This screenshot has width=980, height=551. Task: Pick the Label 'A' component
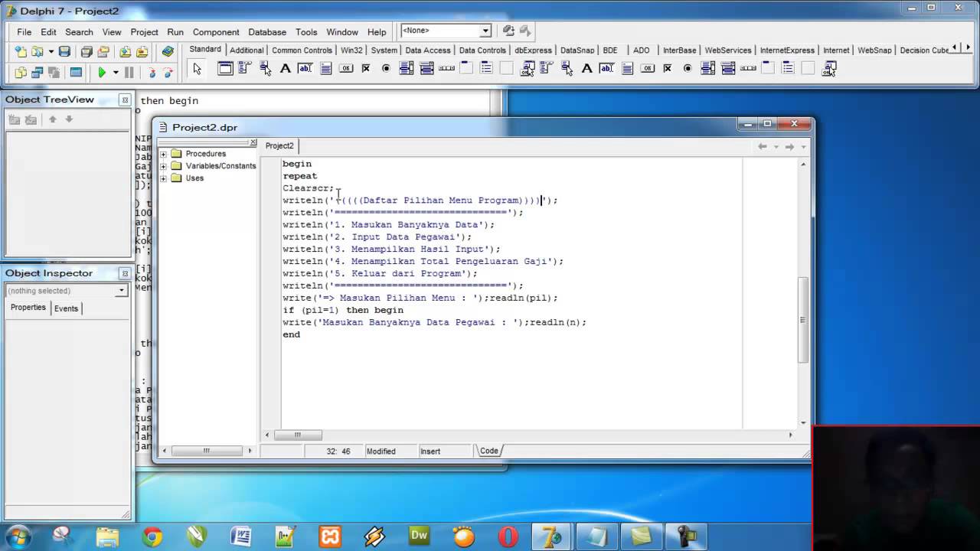(286, 68)
